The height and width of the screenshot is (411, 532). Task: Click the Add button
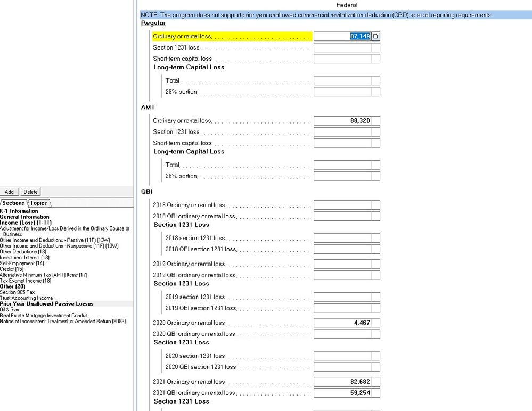pos(9,192)
